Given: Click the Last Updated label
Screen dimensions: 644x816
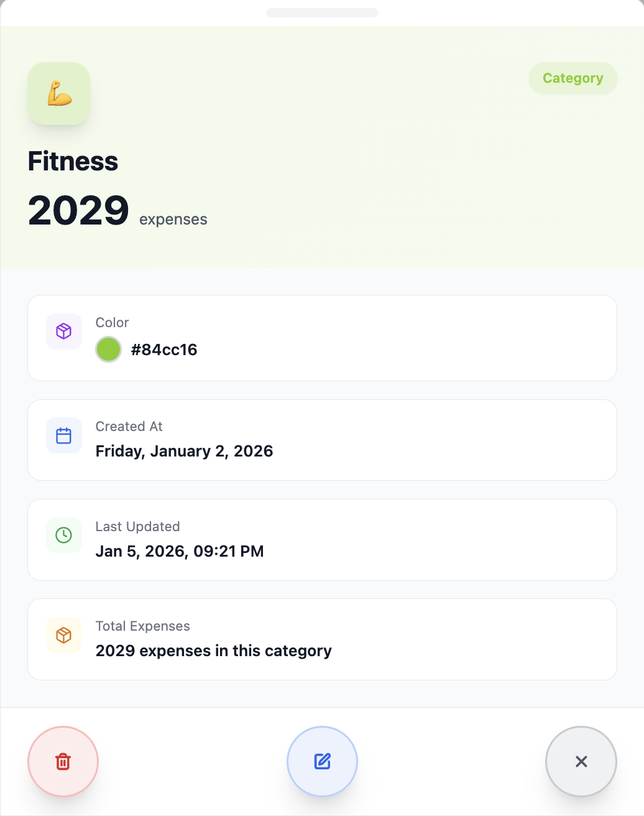Looking at the screenshot, I should 137,526.
